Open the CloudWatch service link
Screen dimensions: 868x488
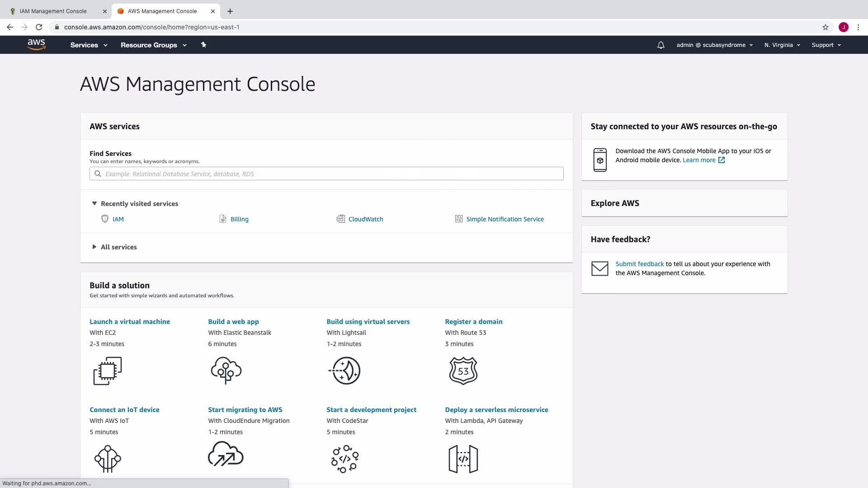(x=365, y=219)
